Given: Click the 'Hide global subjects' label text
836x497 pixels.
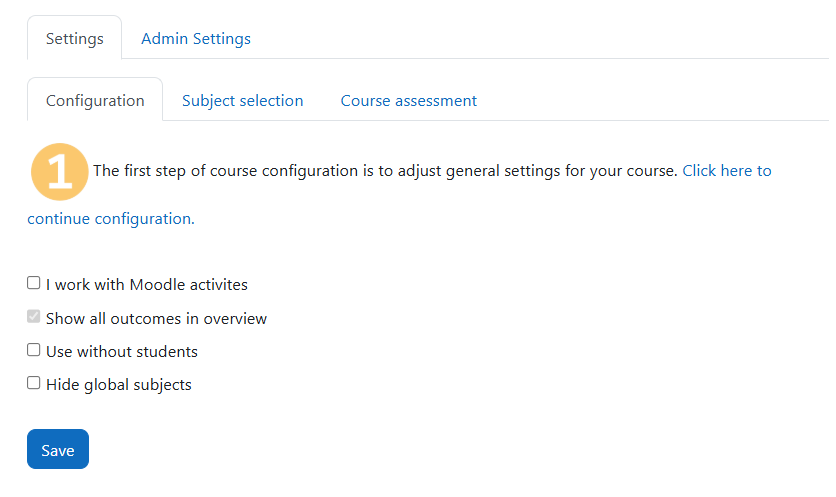Looking at the screenshot, I should pyautogui.click(x=118, y=384).
